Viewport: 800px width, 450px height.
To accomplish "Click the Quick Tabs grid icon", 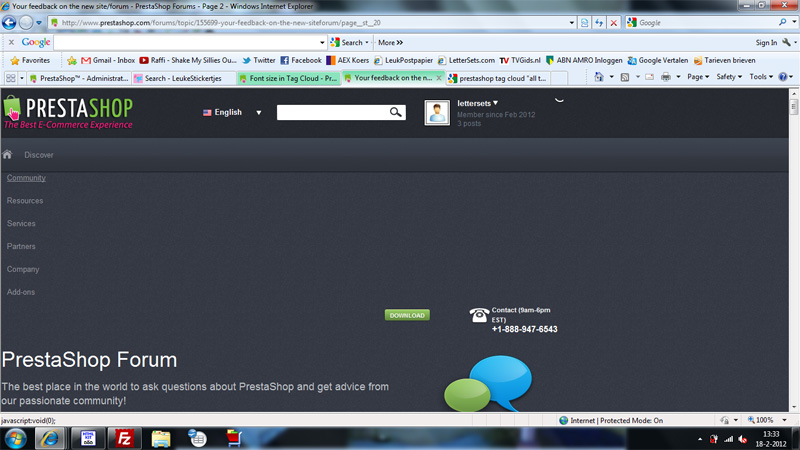I will coord(10,78).
